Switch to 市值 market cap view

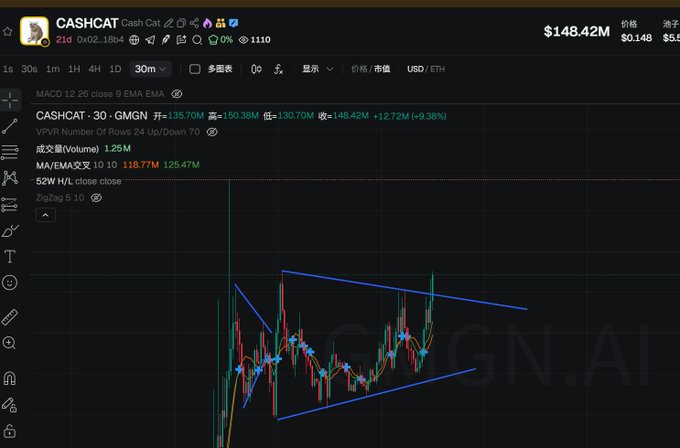coord(382,69)
